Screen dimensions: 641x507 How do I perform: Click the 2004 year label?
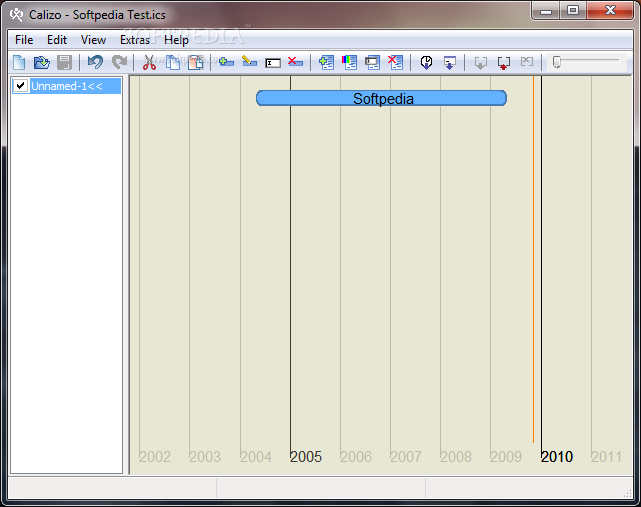tap(256, 457)
